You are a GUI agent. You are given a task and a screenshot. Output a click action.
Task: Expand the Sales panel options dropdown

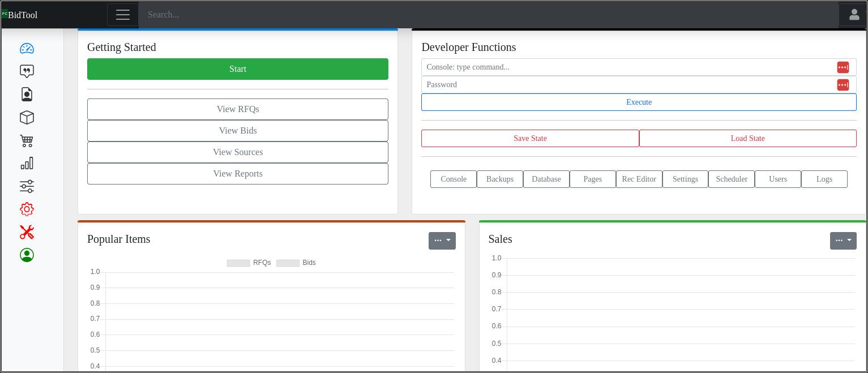coord(843,241)
